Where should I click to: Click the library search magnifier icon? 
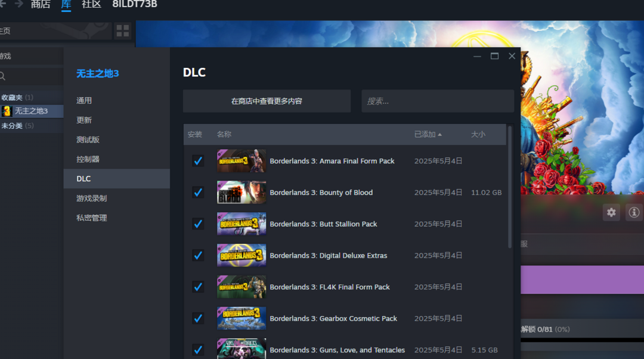pyautogui.click(x=2, y=76)
